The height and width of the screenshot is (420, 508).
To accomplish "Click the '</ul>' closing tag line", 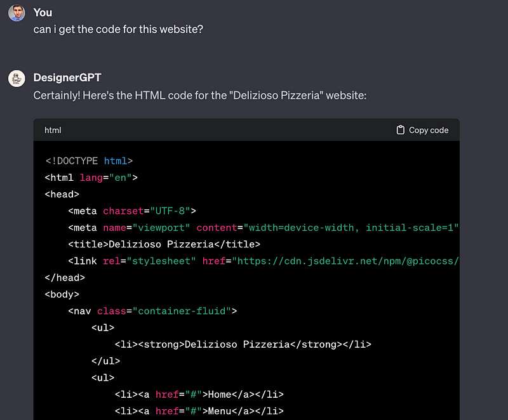I will (x=105, y=361).
